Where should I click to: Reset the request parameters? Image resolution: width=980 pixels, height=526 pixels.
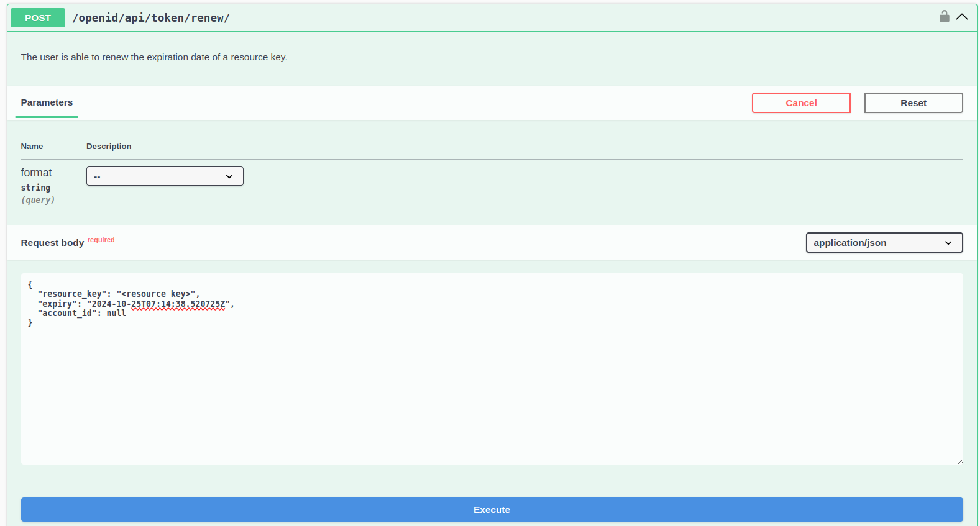pyautogui.click(x=914, y=103)
